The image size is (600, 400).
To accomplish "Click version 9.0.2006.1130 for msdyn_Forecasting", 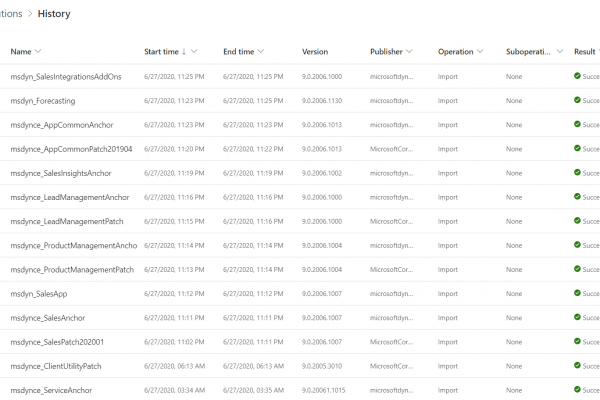I will click(322, 101).
